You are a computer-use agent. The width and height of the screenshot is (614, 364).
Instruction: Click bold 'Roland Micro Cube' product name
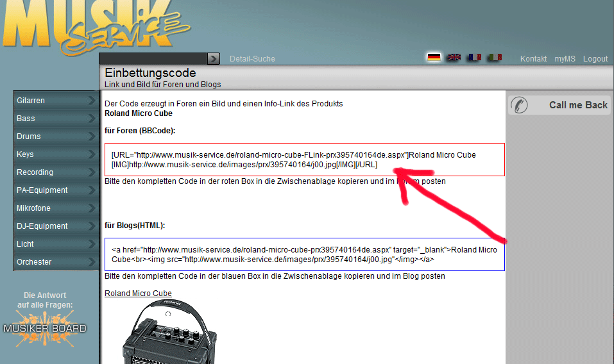click(138, 113)
